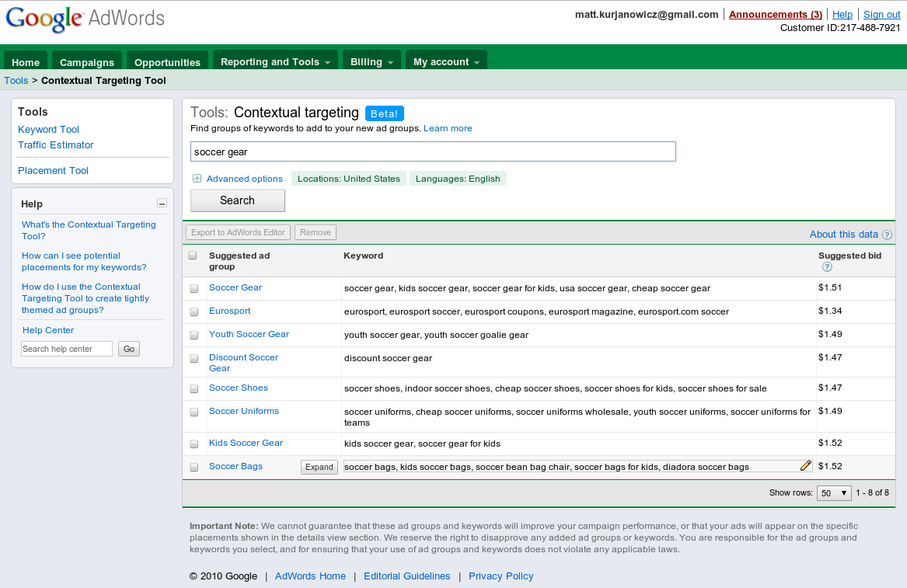Click the Beta! badge
The image size is (907, 588).
click(384, 113)
